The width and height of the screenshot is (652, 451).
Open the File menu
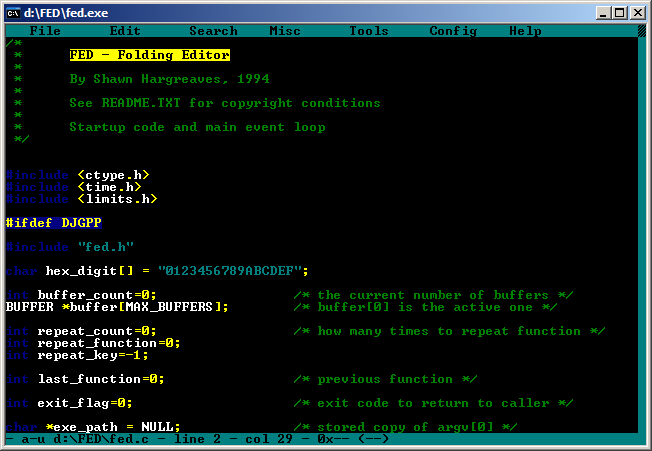(x=45, y=31)
